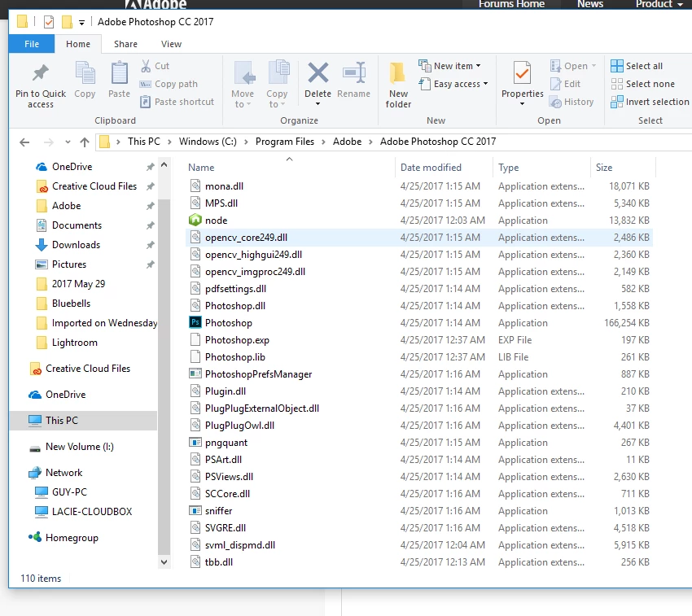Click the Back navigation arrow
This screenshot has width=692, height=616.
pos(24,142)
